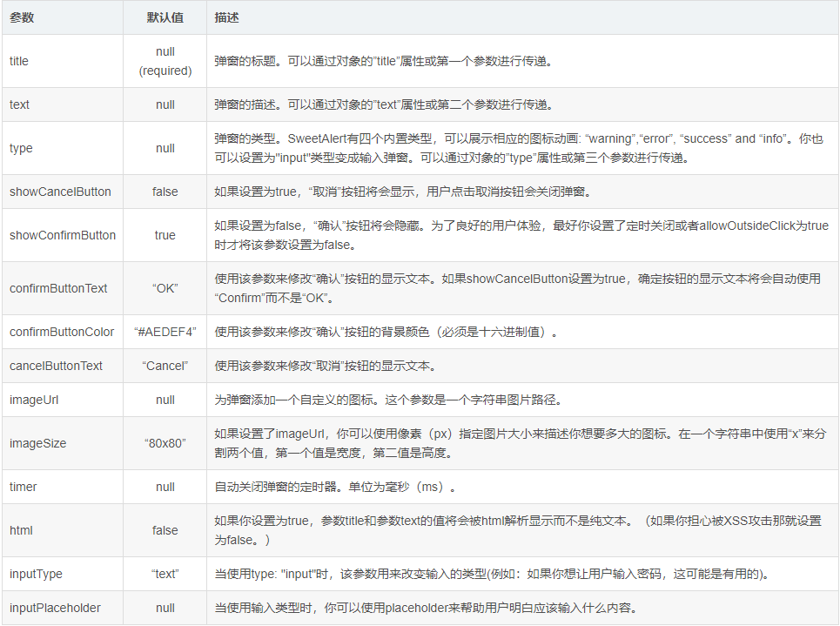Image resolution: width=840 pixels, height=626 pixels.
Task: Click default value true for showConfirmButton
Action: pyautogui.click(x=165, y=235)
